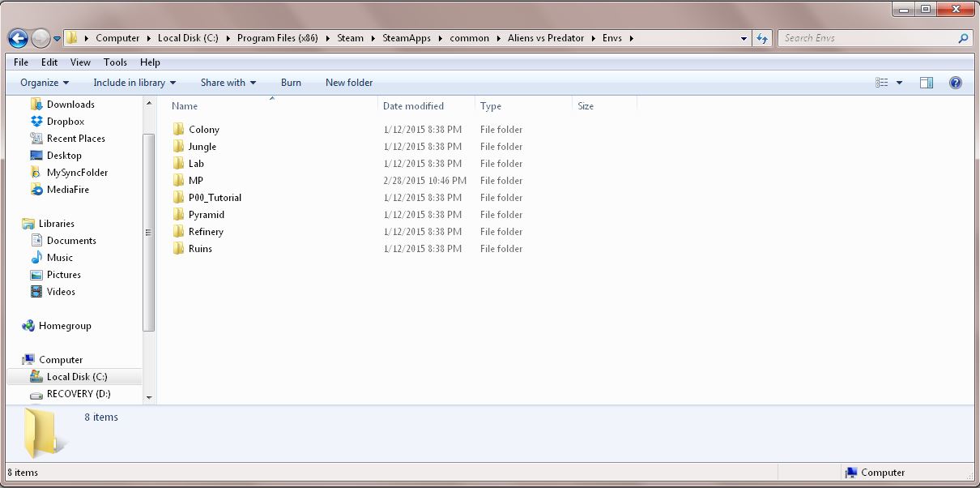Open the Help menu
Screen dimensions: 980x488
(150, 62)
